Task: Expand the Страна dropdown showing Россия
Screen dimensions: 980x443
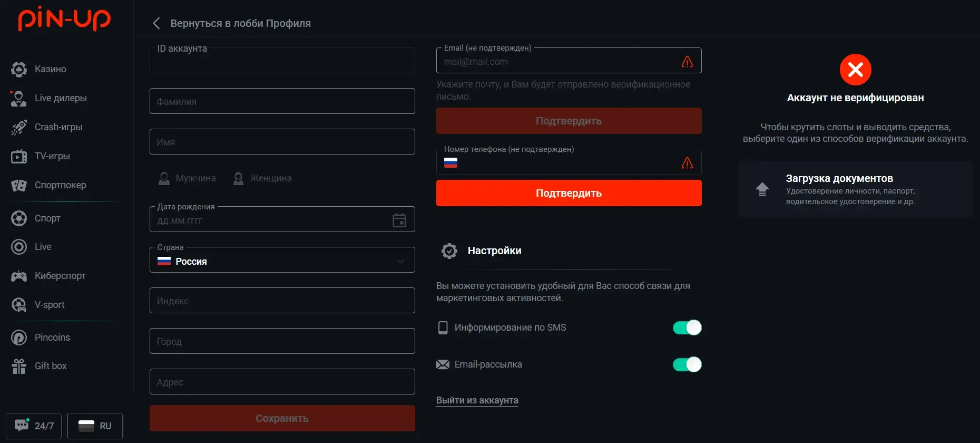Action: (x=282, y=260)
